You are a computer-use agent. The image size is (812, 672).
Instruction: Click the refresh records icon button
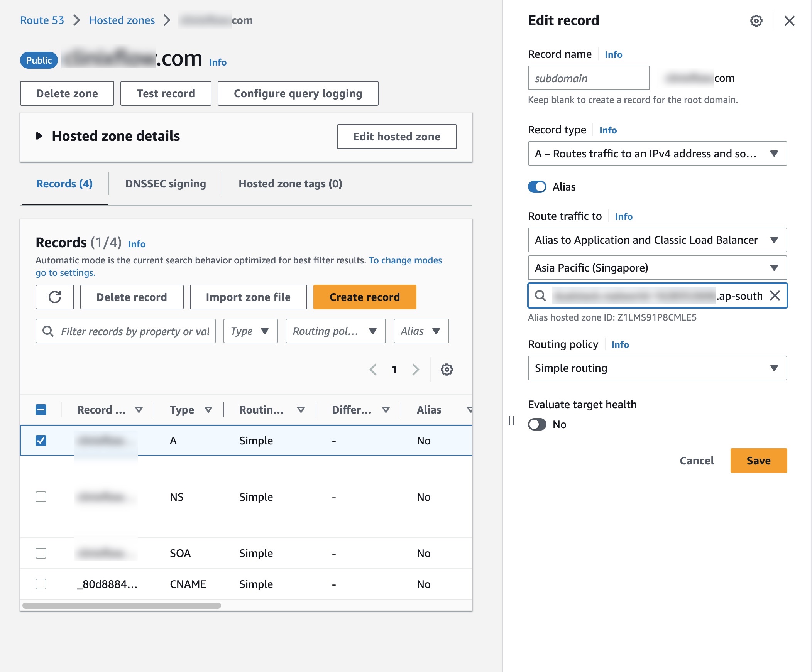tap(54, 297)
